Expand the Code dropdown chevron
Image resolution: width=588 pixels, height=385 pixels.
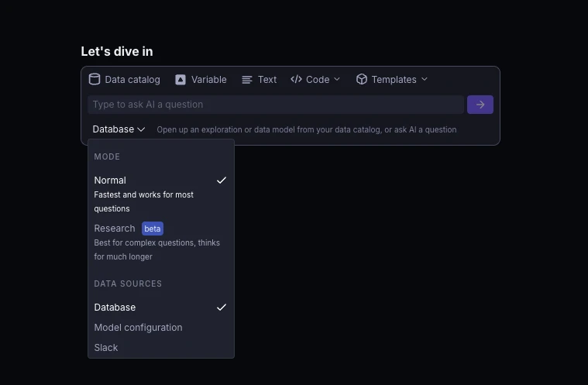pyautogui.click(x=337, y=80)
